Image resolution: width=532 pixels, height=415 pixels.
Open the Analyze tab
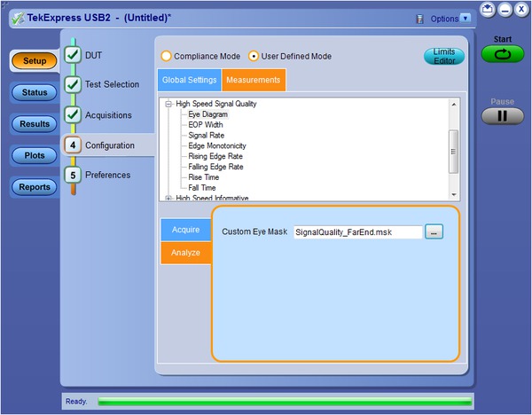click(x=185, y=253)
